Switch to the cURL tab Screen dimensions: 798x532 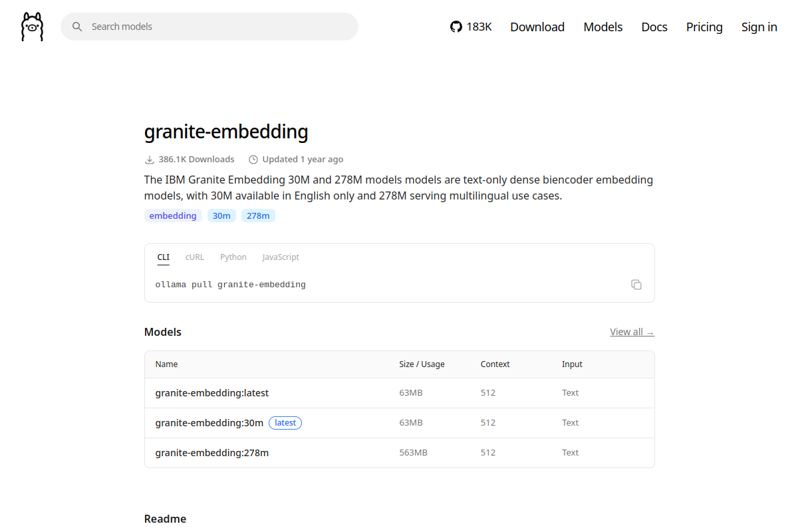click(x=195, y=257)
